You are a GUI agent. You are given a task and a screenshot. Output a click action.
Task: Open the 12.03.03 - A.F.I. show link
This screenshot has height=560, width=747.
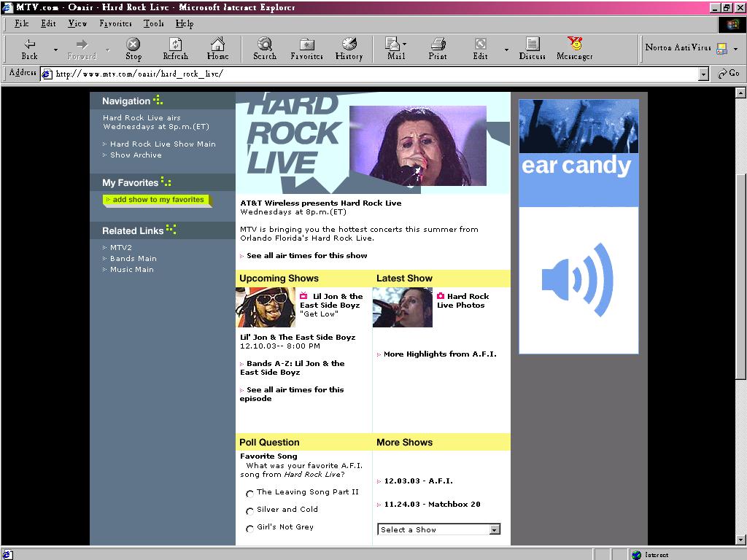(419, 481)
